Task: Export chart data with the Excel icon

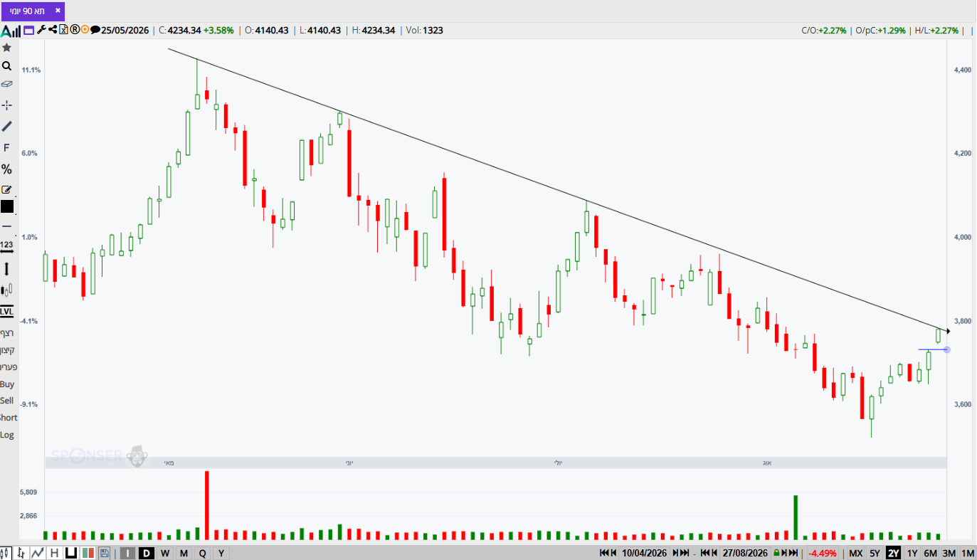Action: click(63, 30)
